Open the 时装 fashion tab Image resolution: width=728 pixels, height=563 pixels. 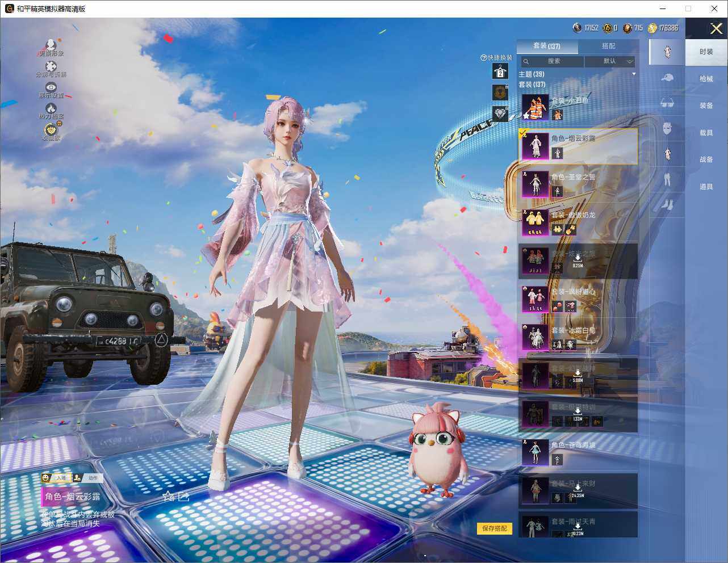tap(706, 52)
